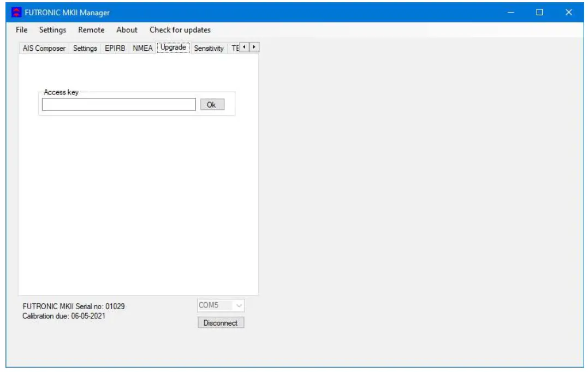This screenshot has height=372, width=588.
Task: Select the partially hidden TE tab
Action: 234,49
